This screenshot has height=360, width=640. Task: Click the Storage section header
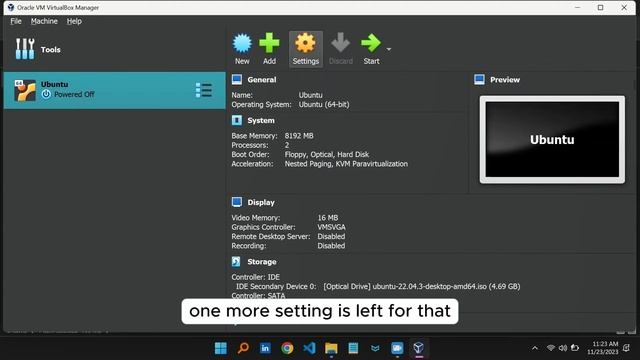262,262
